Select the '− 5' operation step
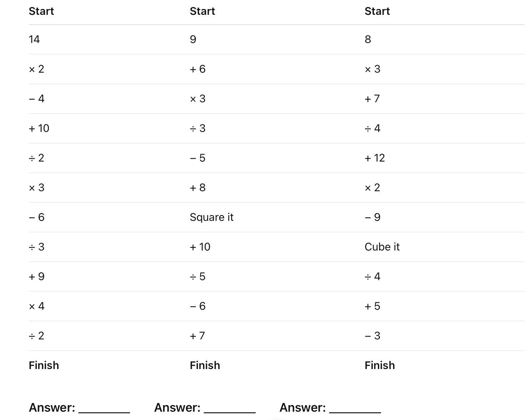Viewport: 531px width, 420px height. pos(198,158)
